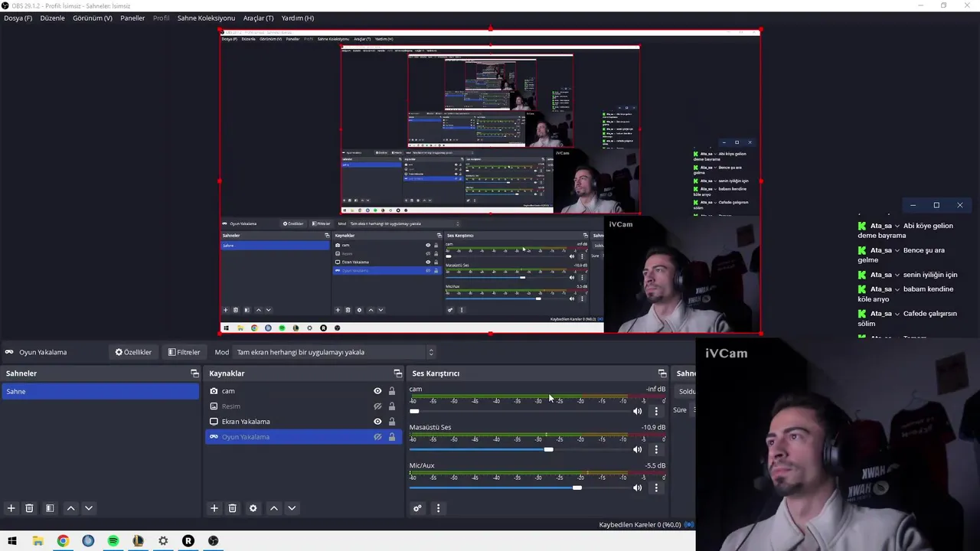Click the Filtreler button
This screenshot has width=980, height=551.
coord(184,352)
